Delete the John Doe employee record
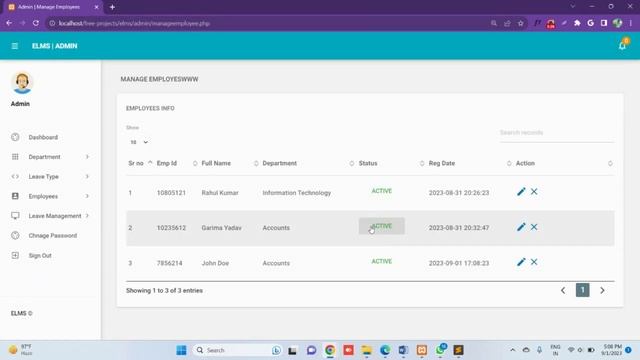The height and width of the screenshot is (360, 640). 534,262
